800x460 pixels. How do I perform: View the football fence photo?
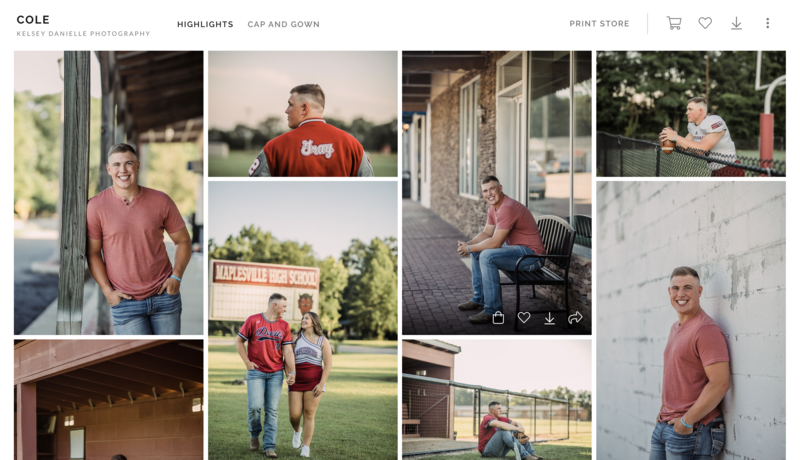(691, 114)
